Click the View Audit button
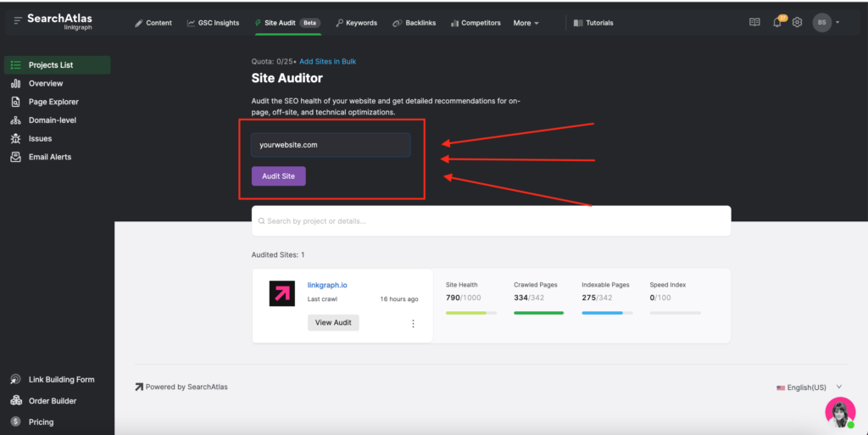Viewport: 868px width, 435px height. tap(333, 323)
